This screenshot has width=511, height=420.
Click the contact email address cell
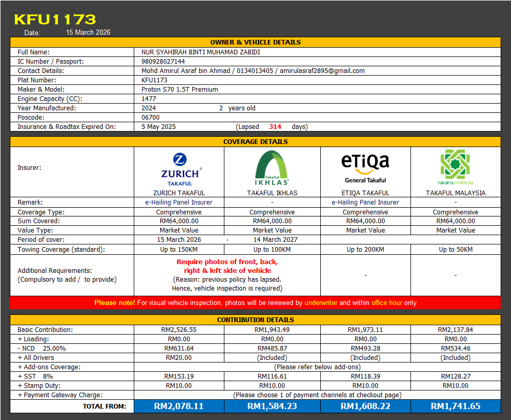322,71
